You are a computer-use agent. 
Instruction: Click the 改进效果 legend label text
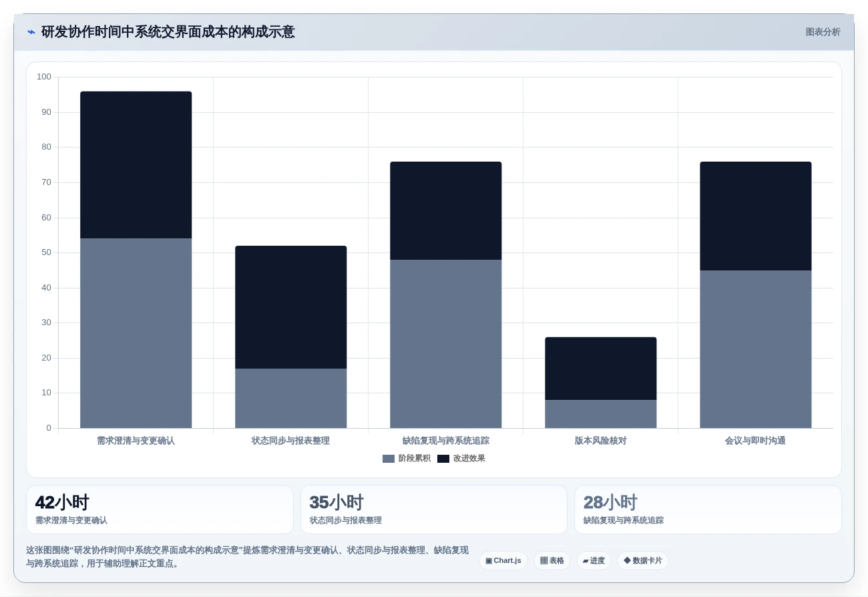click(x=469, y=459)
